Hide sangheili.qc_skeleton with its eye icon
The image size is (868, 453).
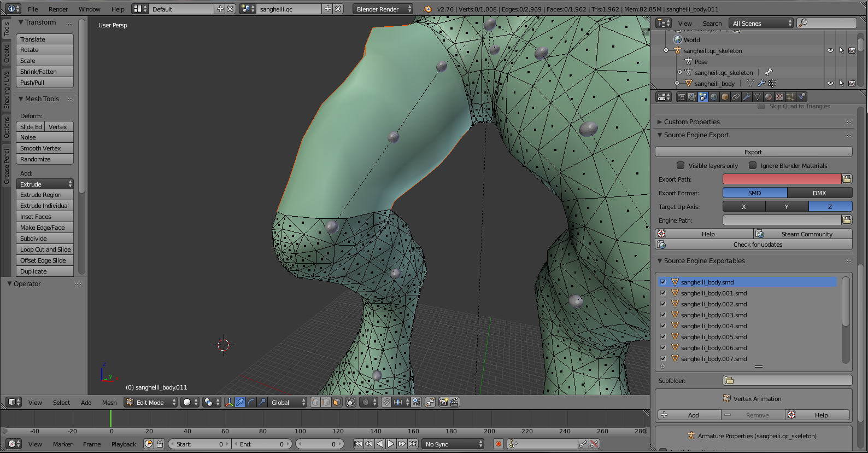click(830, 50)
